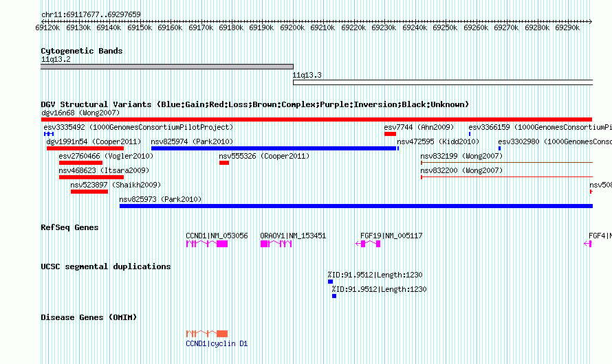Click the esv3366159 tiny blue marker
This screenshot has width=612, height=364.
(x=470, y=134)
